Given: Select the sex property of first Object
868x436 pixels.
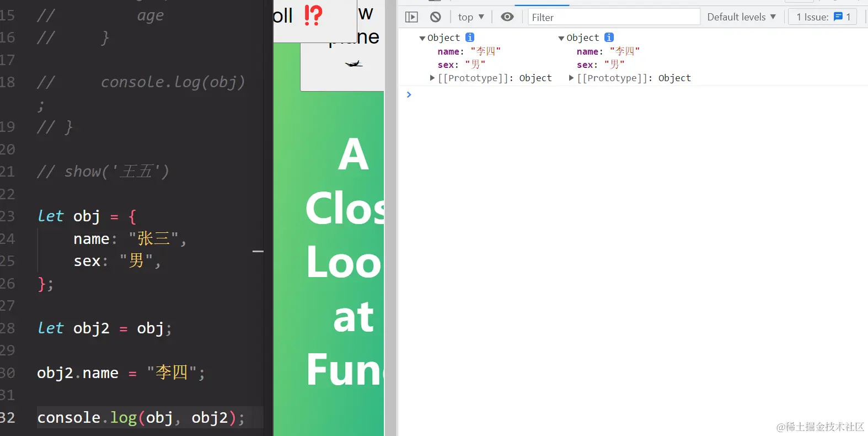Looking at the screenshot, I should click(x=461, y=65).
